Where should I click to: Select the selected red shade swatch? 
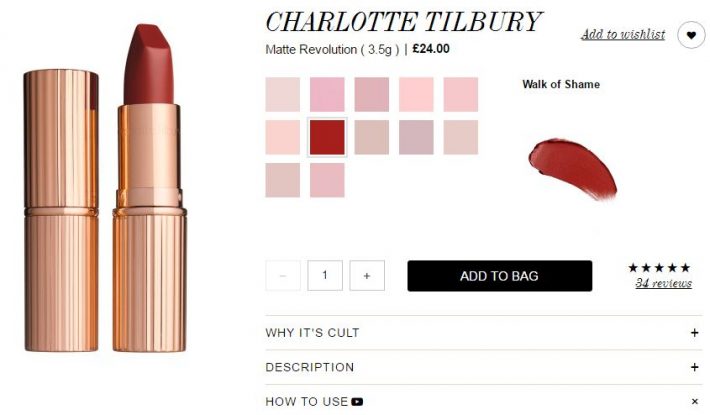point(327,137)
